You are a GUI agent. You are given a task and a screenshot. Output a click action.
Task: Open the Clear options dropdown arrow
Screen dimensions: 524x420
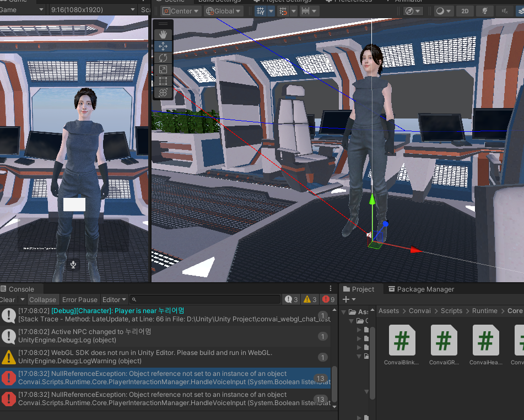23,300
